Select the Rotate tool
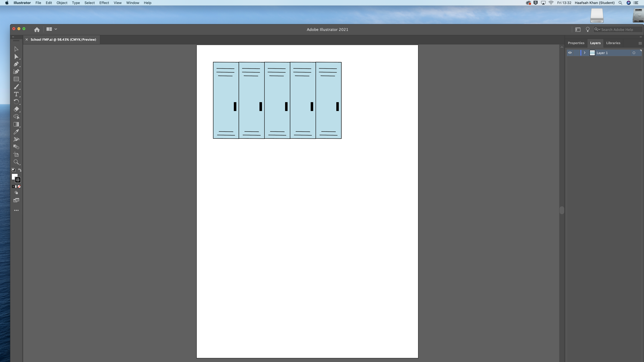Viewport: 644px width, 362px height. 16,102
